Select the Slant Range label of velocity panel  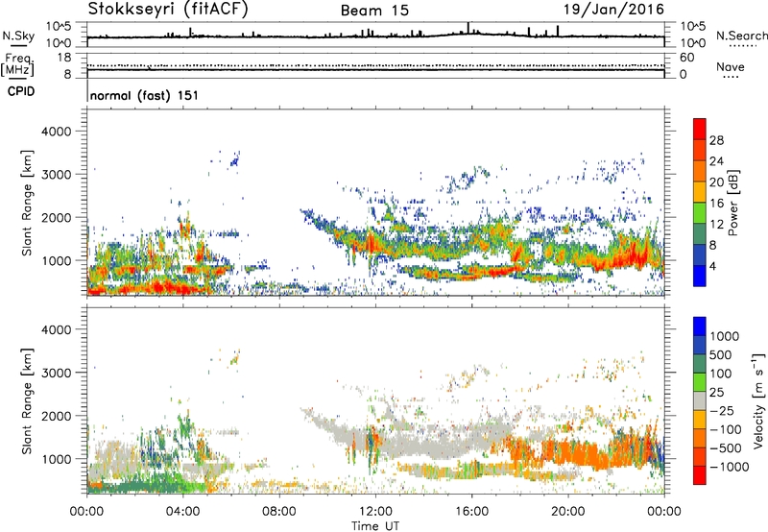[27, 401]
